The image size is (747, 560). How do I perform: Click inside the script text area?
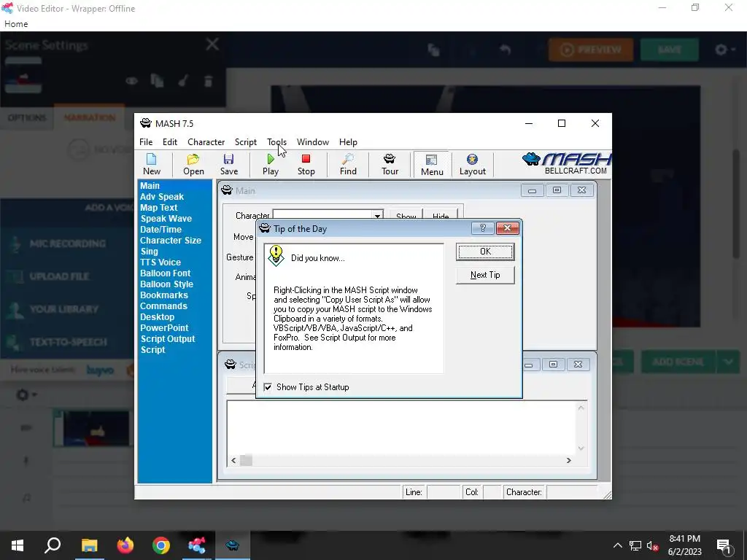pos(401,427)
